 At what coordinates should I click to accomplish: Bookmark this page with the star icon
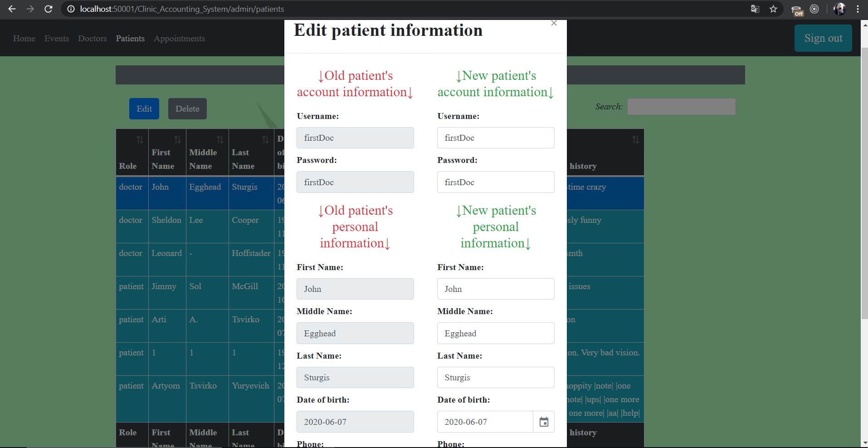point(773,9)
